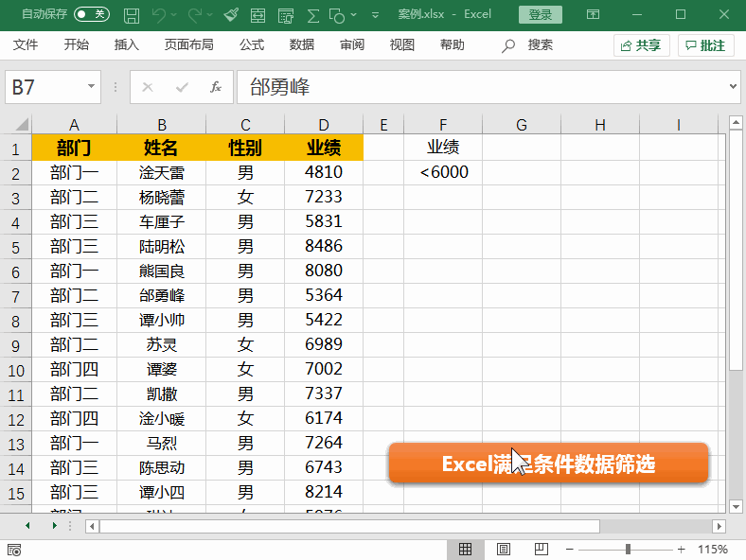Open the 公式 ribbon tab
The height and width of the screenshot is (560, 746).
point(252,45)
